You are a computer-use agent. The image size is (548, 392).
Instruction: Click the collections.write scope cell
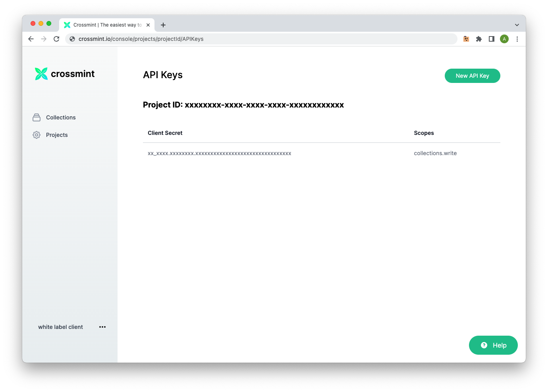435,153
